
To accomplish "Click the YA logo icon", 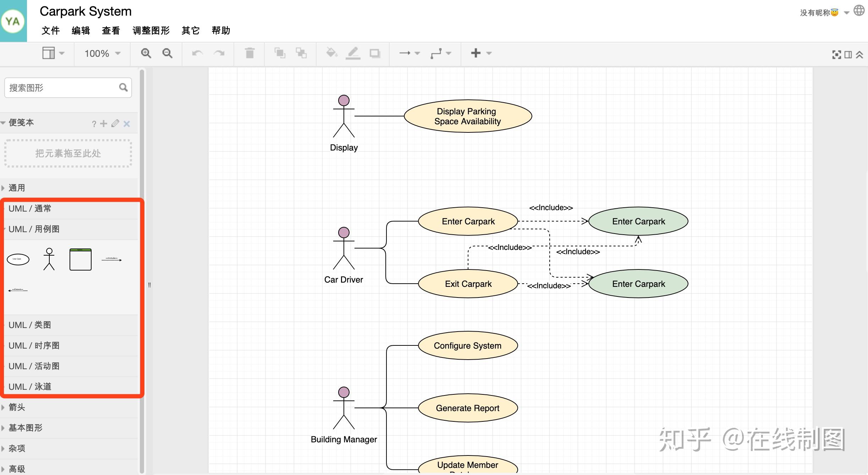I will 13,21.
